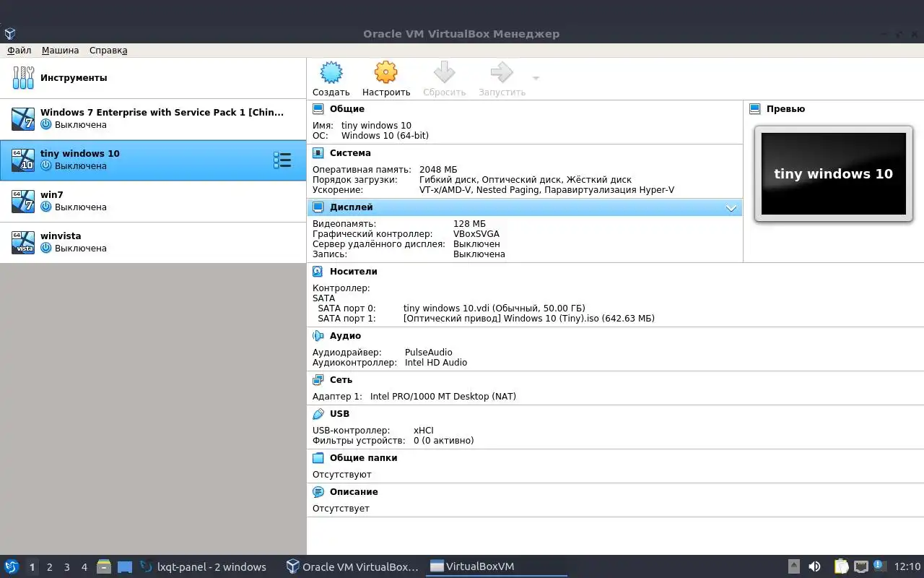This screenshot has width=924, height=578.
Task: Click the Описание speech bubble icon
Action: click(318, 492)
